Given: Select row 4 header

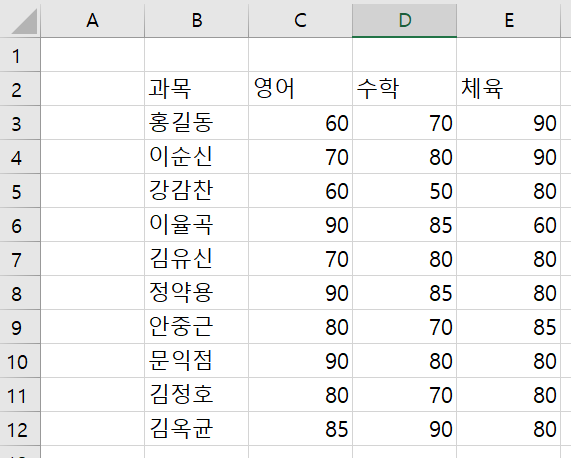Looking at the screenshot, I should [x=20, y=157].
